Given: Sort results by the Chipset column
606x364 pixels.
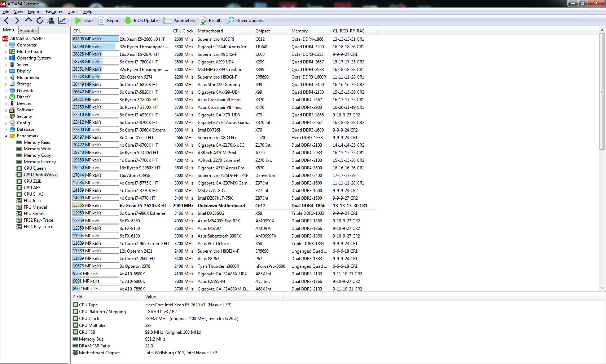Looking at the screenshot, I should click(x=271, y=31).
